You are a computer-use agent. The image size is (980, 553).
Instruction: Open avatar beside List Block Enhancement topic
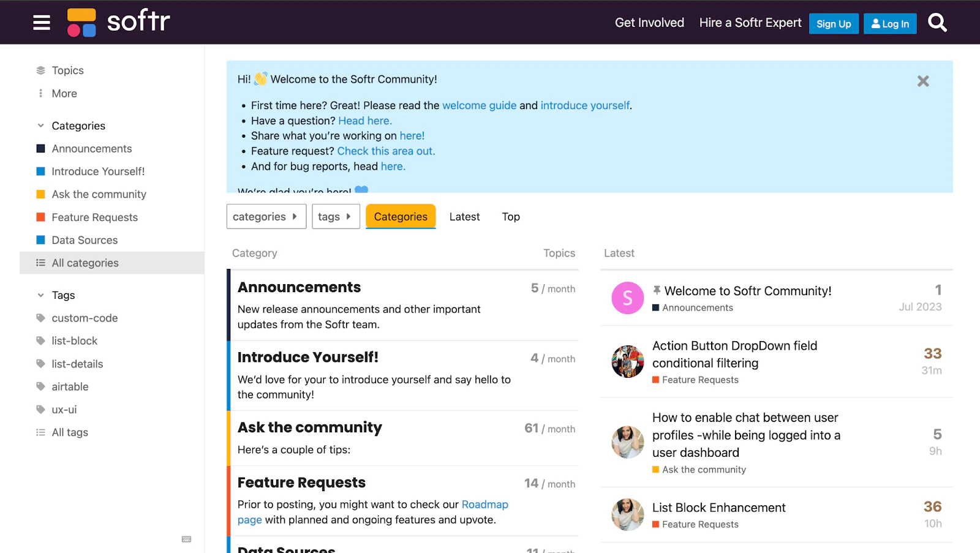click(x=628, y=514)
